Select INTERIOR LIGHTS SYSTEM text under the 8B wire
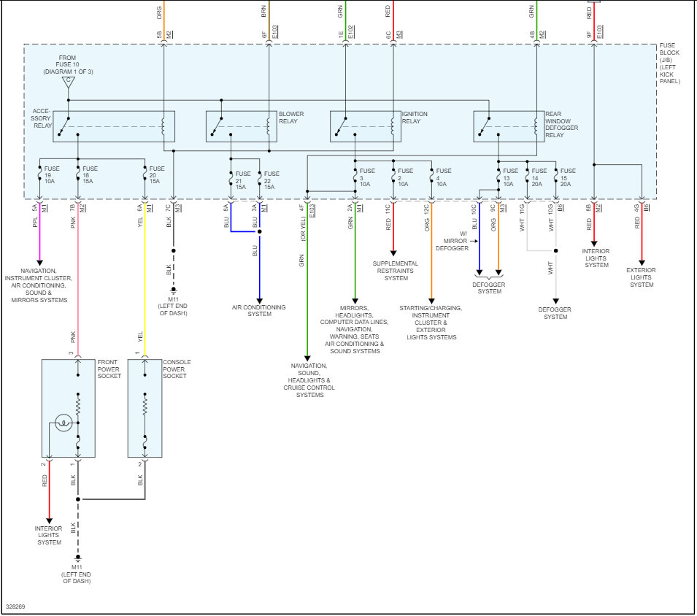 (x=596, y=258)
